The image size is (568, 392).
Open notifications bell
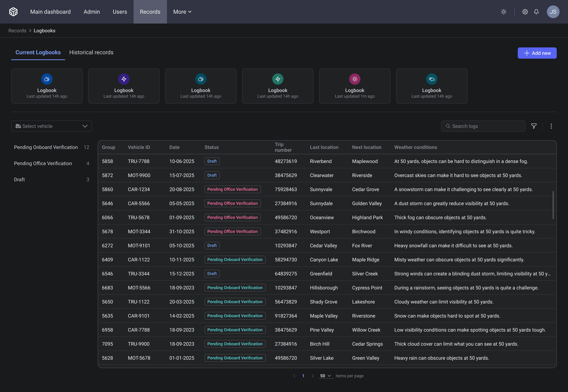pos(536,12)
